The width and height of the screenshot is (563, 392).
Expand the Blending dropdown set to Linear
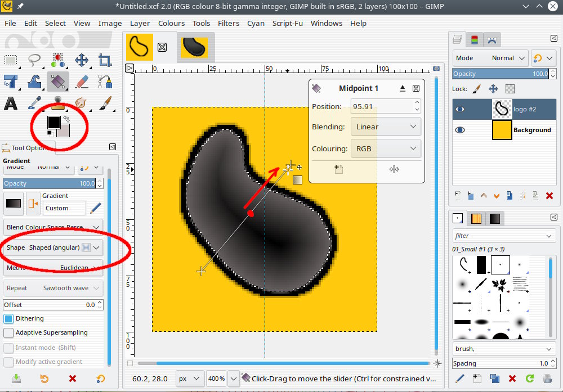click(386, 127)
